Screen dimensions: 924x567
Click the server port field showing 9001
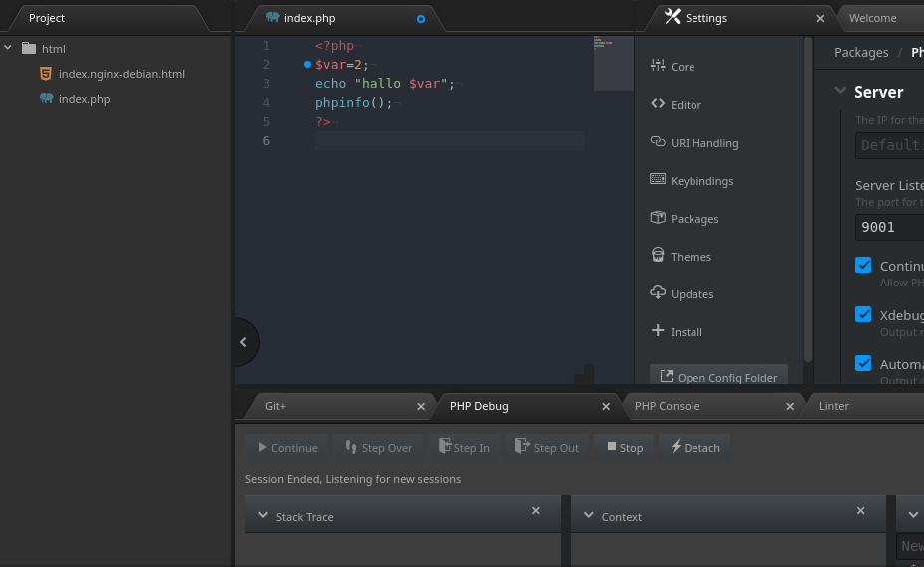889,227
